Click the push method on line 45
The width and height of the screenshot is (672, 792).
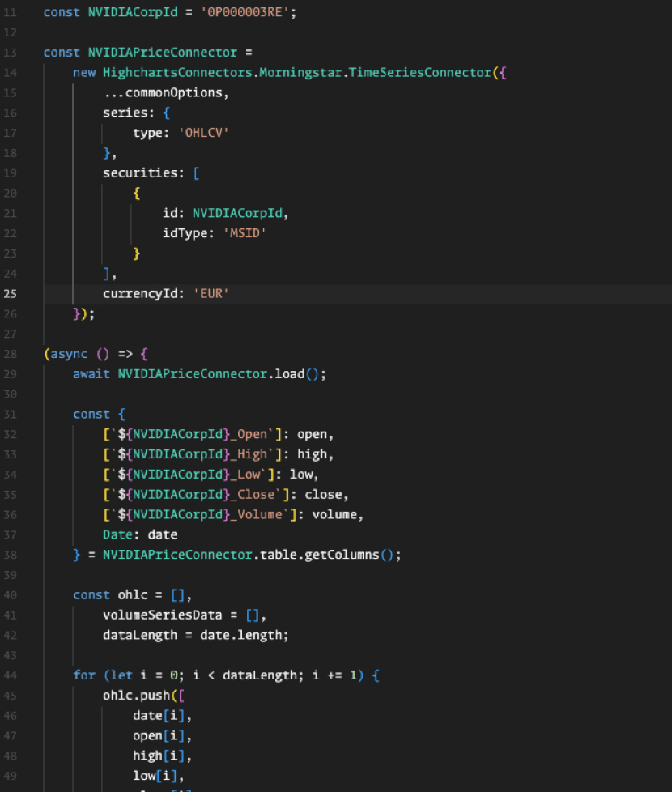point(154,695)
